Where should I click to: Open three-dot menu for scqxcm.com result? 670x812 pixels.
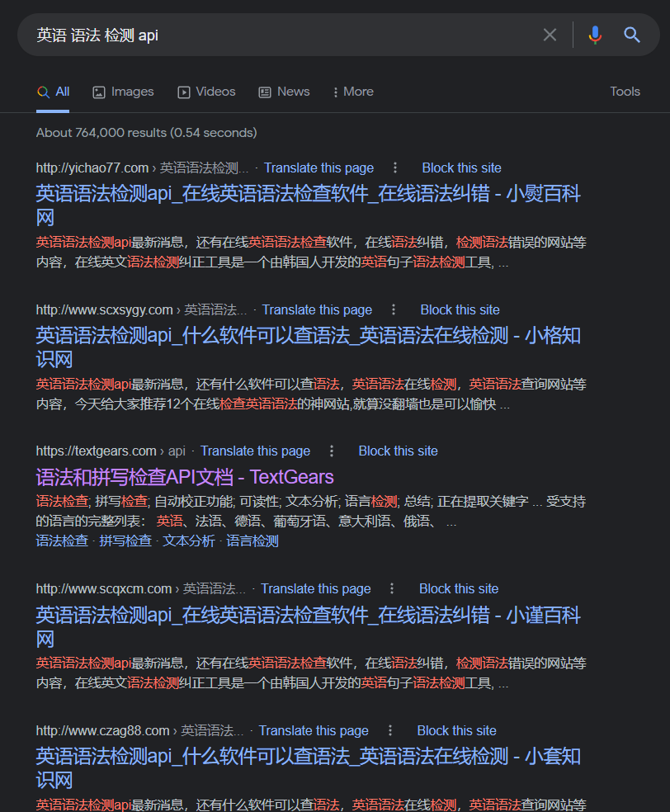pos(392,589)
